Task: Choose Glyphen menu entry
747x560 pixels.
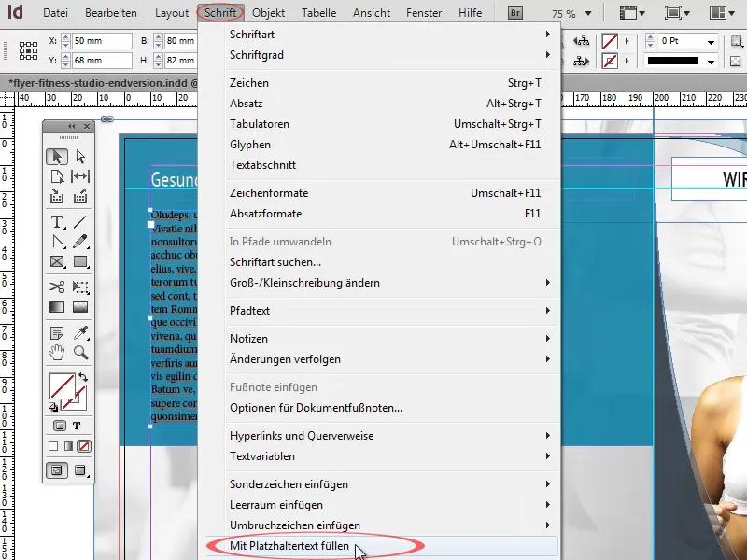Action: coord(388,145)
